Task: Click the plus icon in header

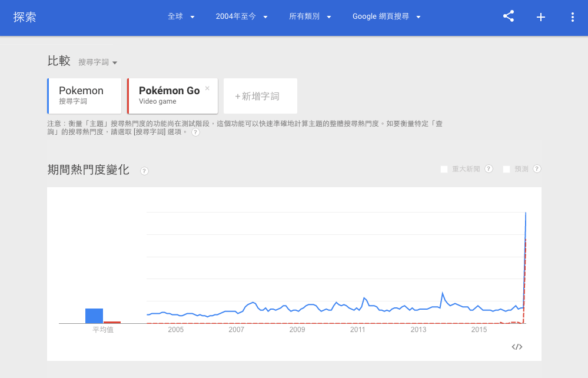Action: tap(541, 17)
